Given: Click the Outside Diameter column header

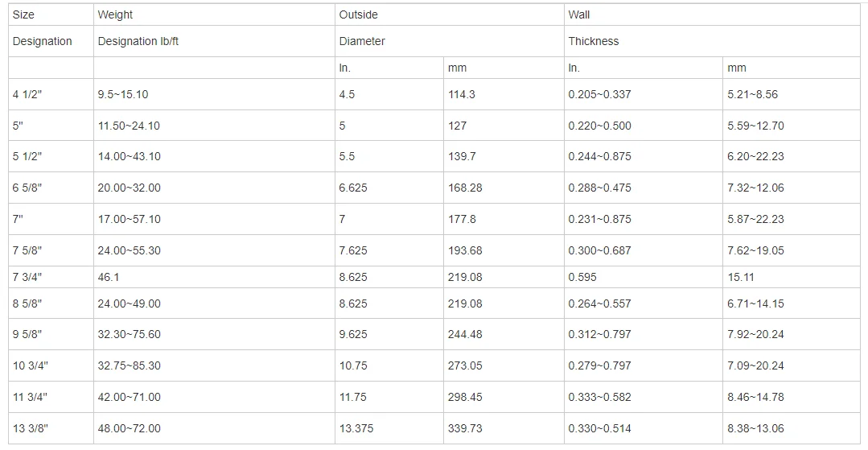Looking at the screenshot, I should (450, 30).
